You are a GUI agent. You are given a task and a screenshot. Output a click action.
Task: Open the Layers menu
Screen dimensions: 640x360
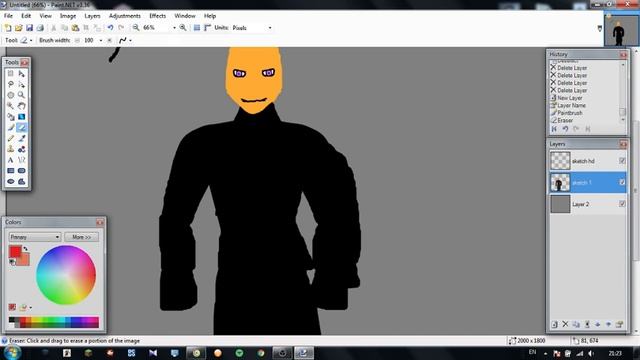pyautogui.click(x=92, y=16)
